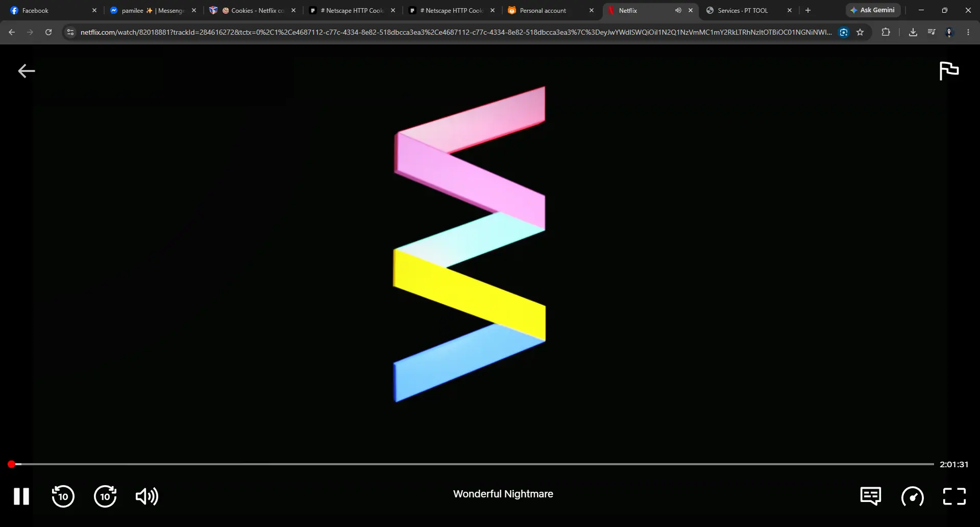980x527 pixels.
Task: Open the Chrome profile menu
Action: coord(949,32)
